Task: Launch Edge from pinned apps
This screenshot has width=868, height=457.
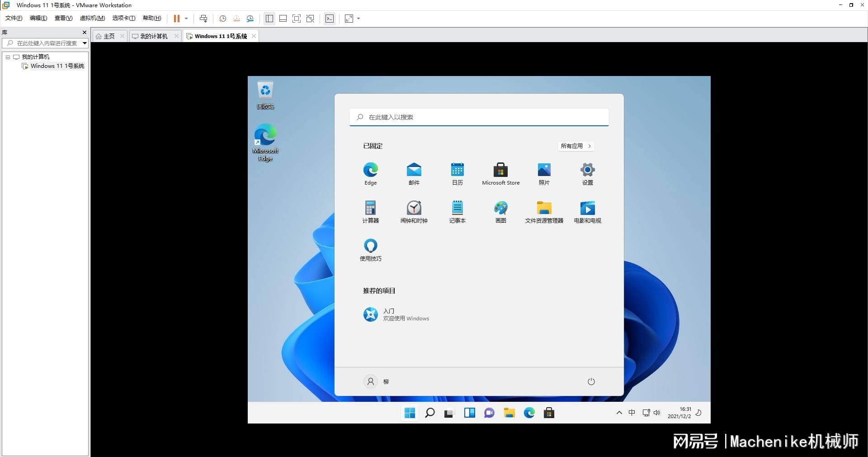Action: point(371,174)
